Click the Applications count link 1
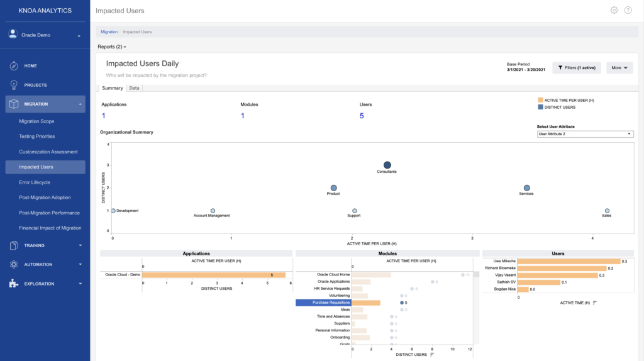 [x=104, y=116]
